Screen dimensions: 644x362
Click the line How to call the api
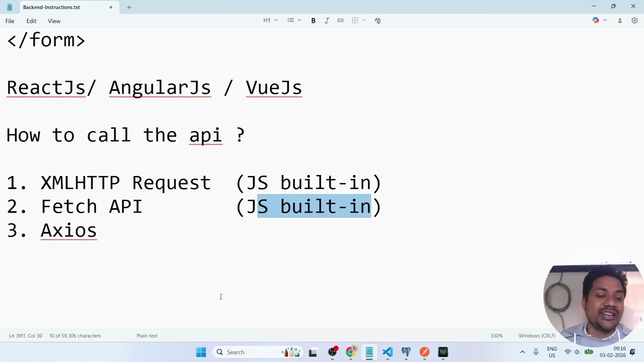pyautogui.click(x=125, y=135)
